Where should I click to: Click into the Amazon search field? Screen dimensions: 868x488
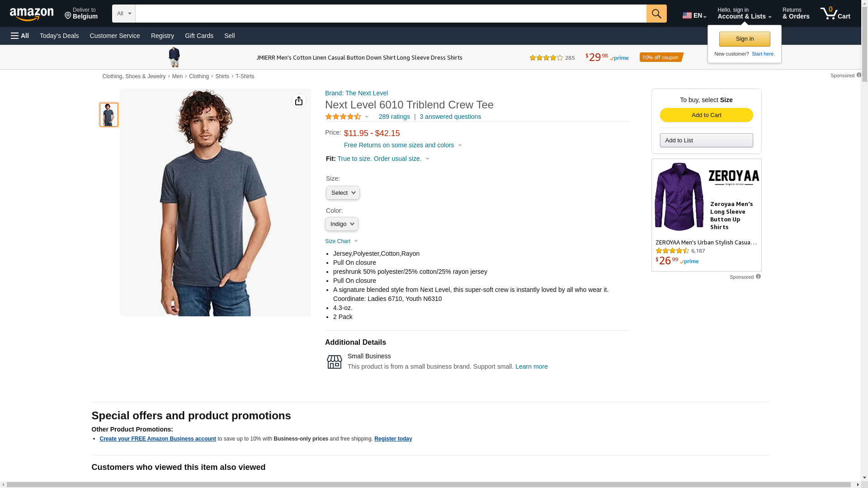click(391, 14)
